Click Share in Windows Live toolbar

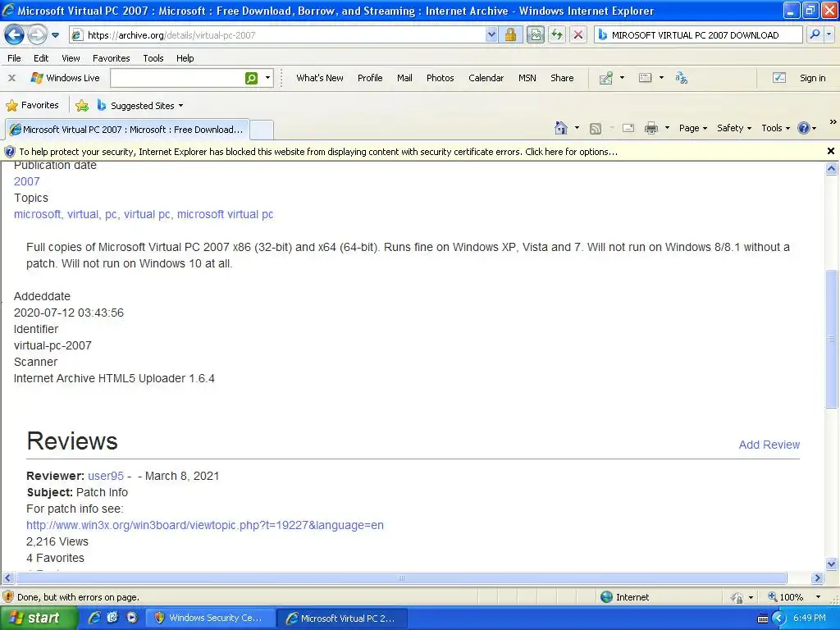562,78
